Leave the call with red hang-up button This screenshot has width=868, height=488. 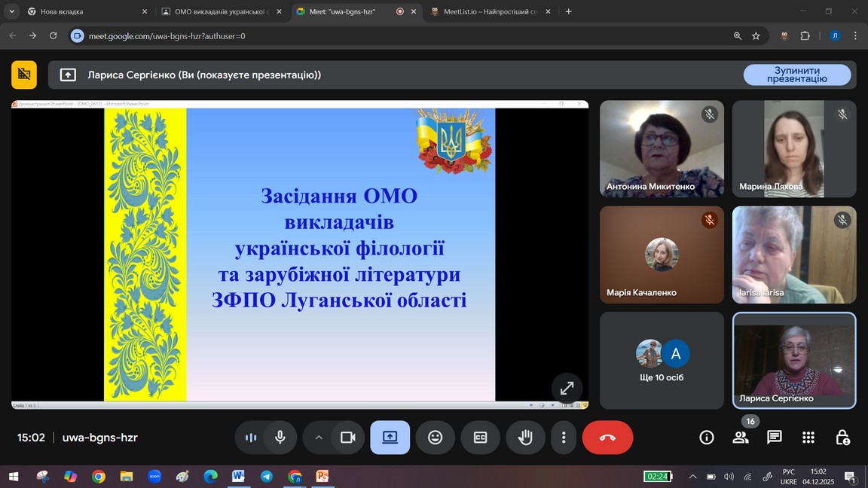coord(607,438)
